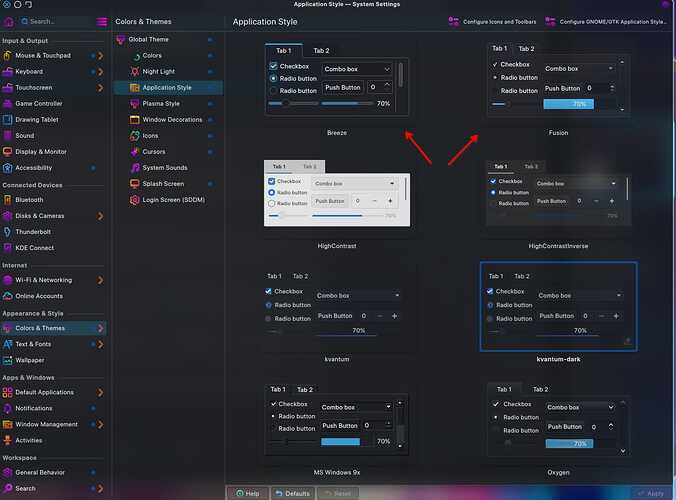Click Configure Icons and Toolbars
This screenshot has height=500, width=676.
point(492,22)
